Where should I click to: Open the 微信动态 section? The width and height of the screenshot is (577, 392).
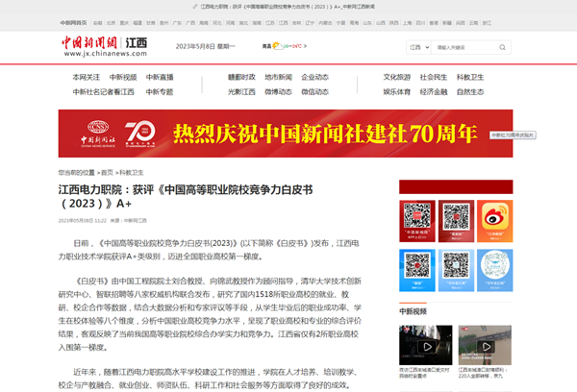314,92
